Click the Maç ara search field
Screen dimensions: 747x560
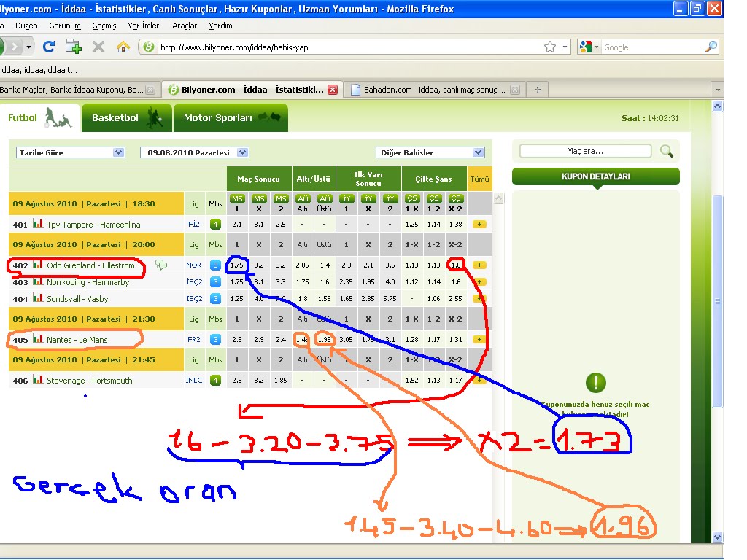585,151
